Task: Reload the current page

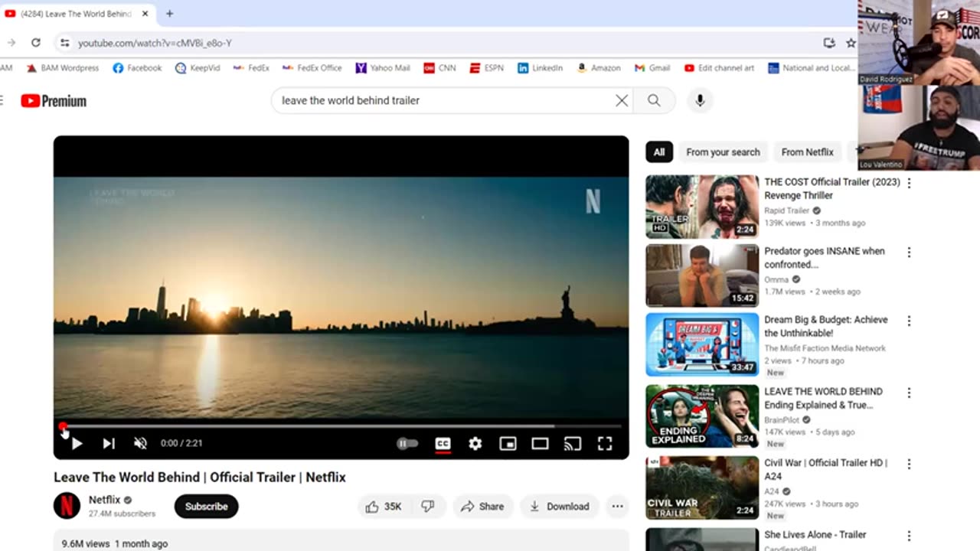Action: coord(35,43)
